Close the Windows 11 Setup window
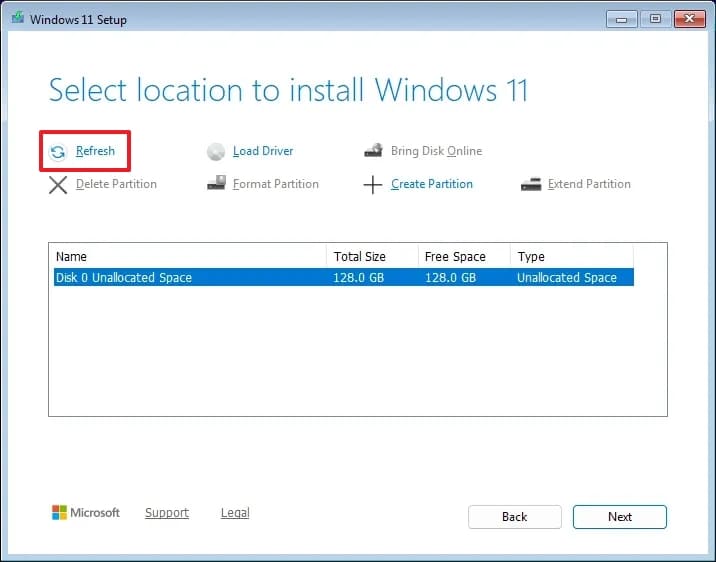Viewport: 716px width, 562px height. 690,19
